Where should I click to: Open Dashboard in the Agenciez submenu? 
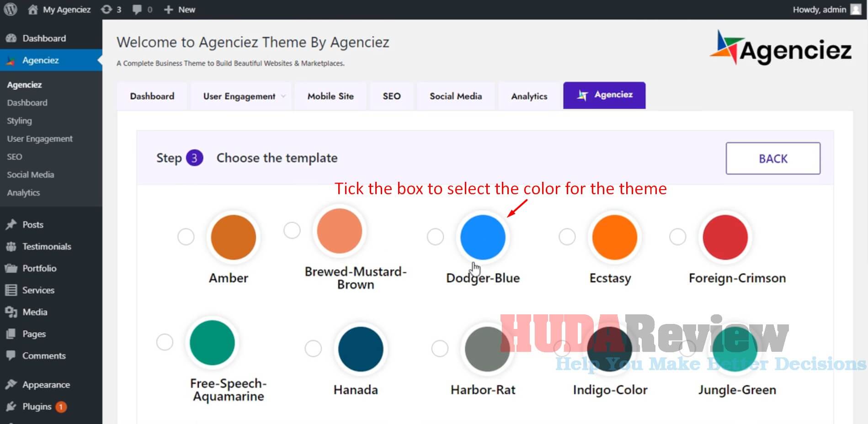click(x=27, y=103)
